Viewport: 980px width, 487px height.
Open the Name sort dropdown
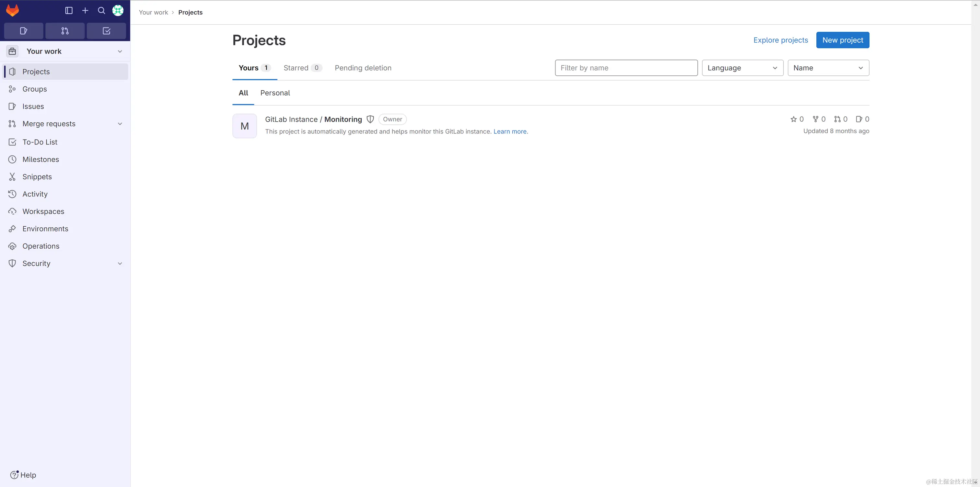(828, 68)
